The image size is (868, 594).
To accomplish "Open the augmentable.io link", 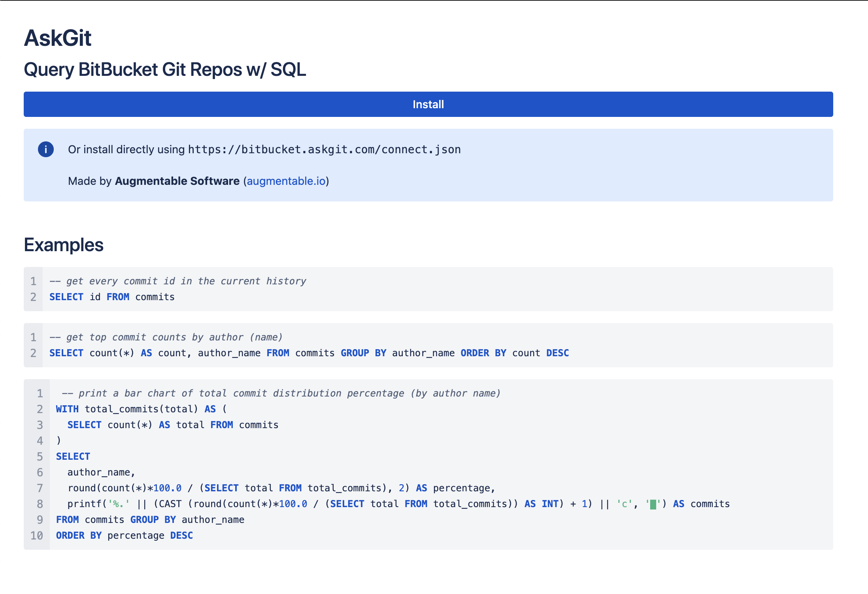I will click(286, 181).
